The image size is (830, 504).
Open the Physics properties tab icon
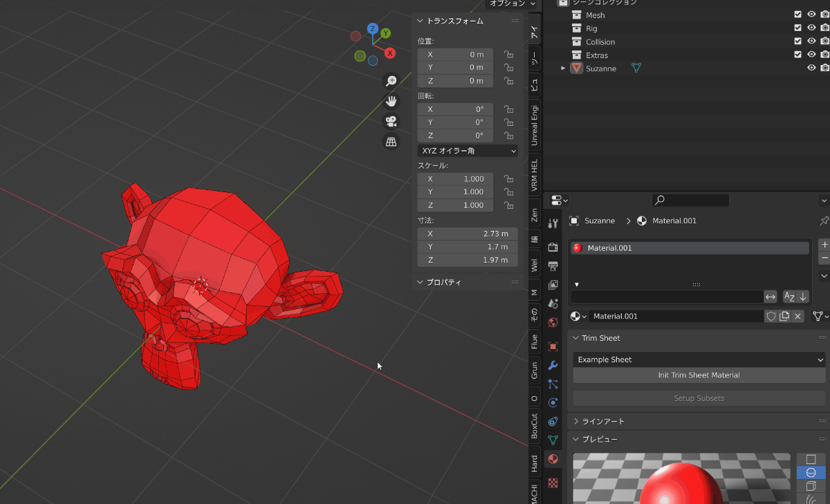click(x=553, y=402)
